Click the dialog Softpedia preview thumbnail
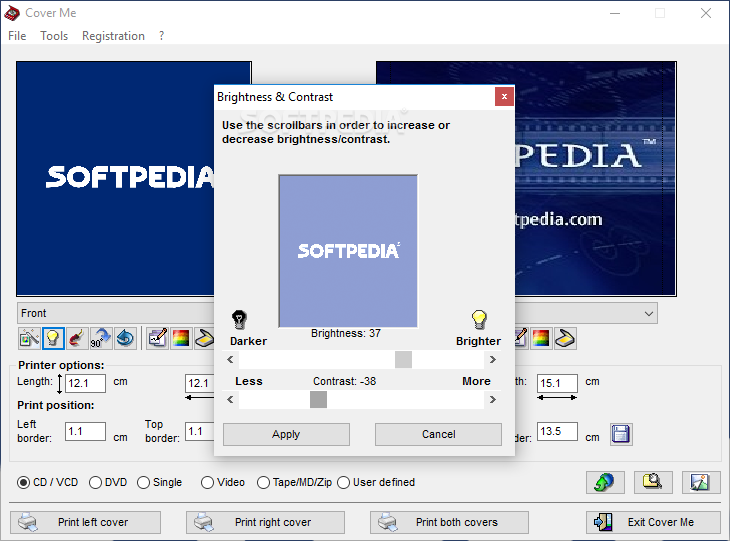Screen dimensions: 730x541 point(348,251)
